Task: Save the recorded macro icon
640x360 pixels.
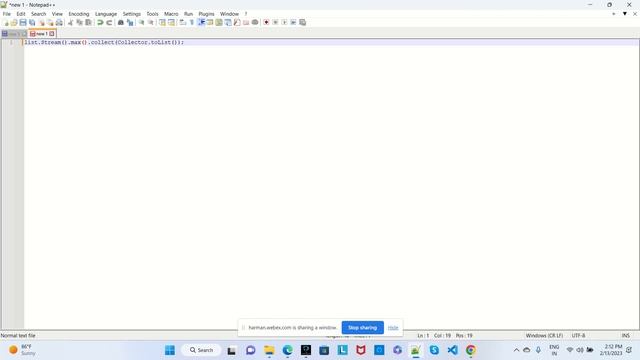Action: 302,22
